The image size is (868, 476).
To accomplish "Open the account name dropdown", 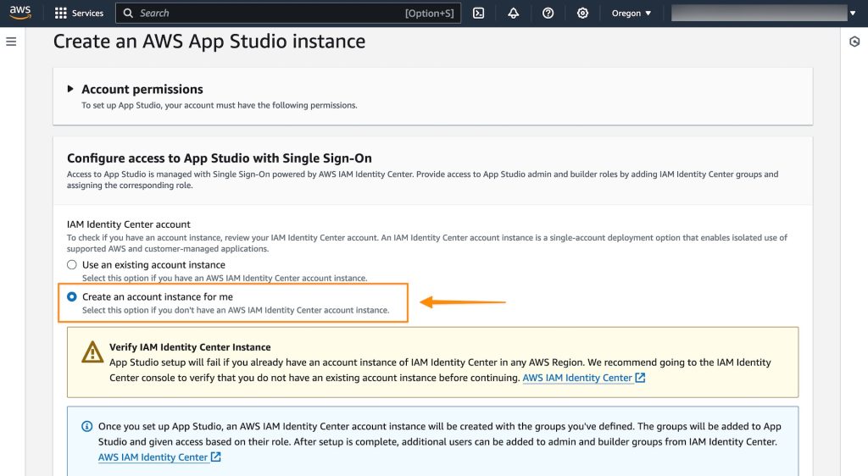I will coord(763,14).
